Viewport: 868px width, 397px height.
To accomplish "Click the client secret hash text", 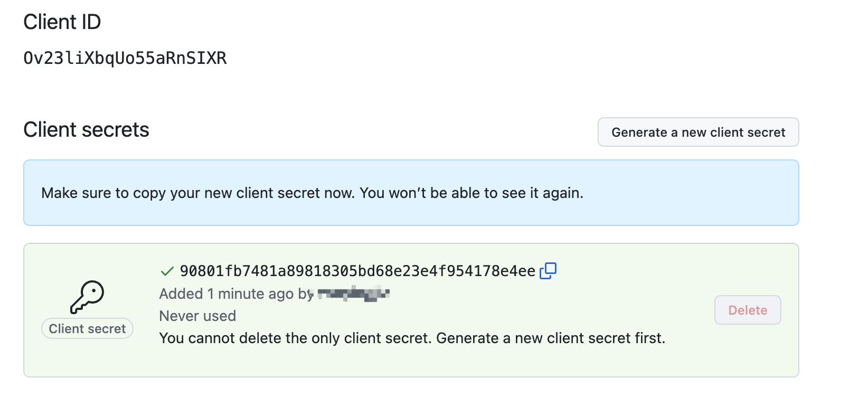I will click(357, 271).
